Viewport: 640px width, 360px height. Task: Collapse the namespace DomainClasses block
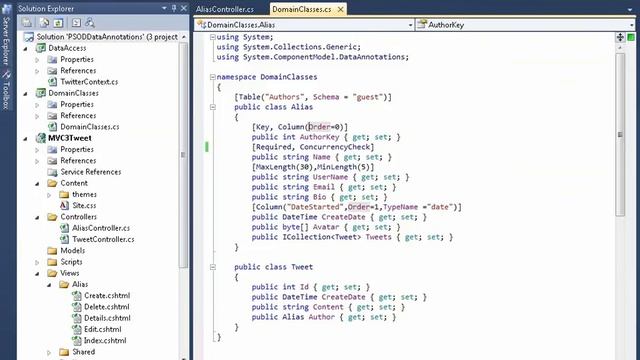pyautogui.click(x=213, y=77)
